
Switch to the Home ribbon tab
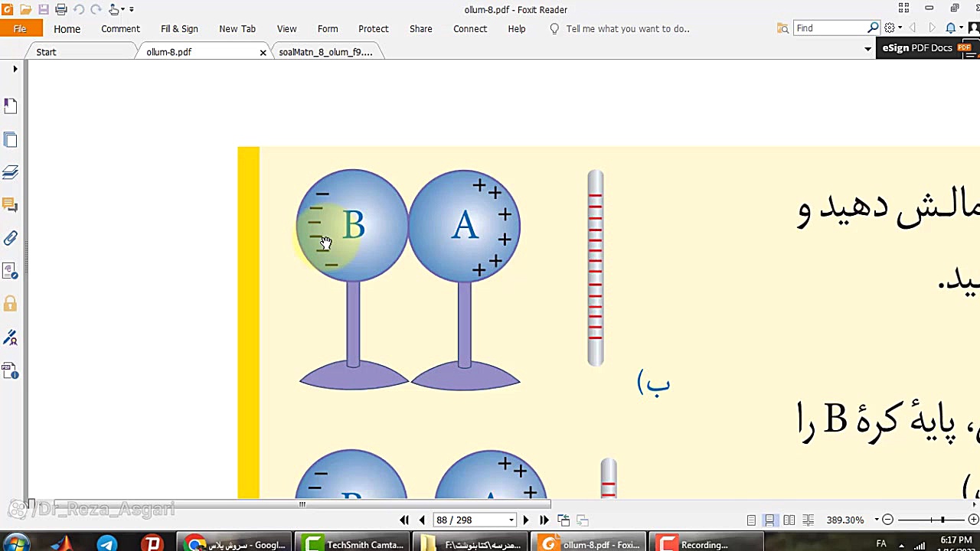pyautogui.click(x=67, y=29)
